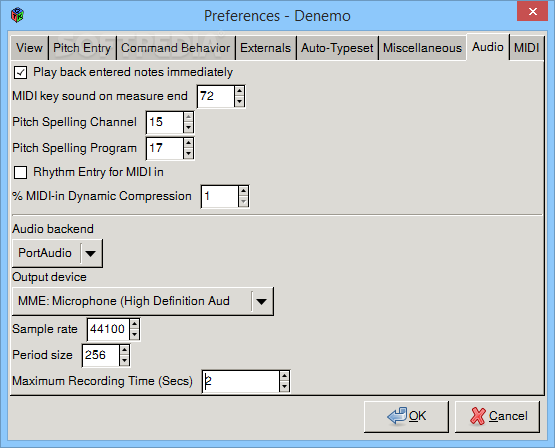Increase Pitch Spelling Channel value
Viewport: 555px width, 448px height.
188,117
